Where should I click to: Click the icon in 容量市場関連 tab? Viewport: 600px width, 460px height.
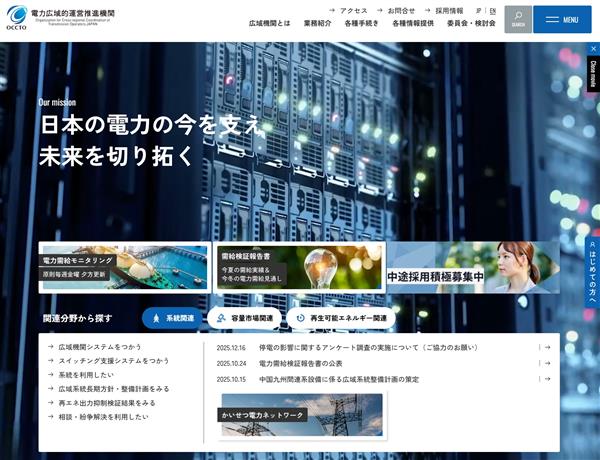point(221,318)
